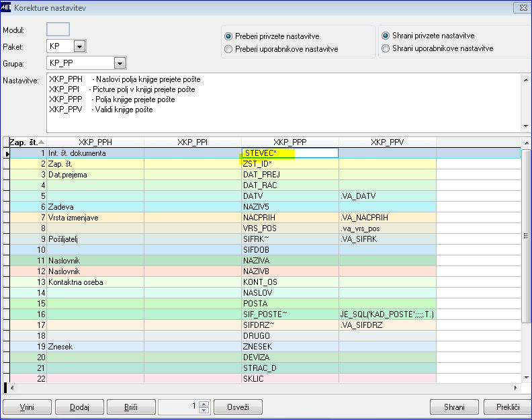Expand the Grupa KP_PP dropdown

click(x=120, y=64)
